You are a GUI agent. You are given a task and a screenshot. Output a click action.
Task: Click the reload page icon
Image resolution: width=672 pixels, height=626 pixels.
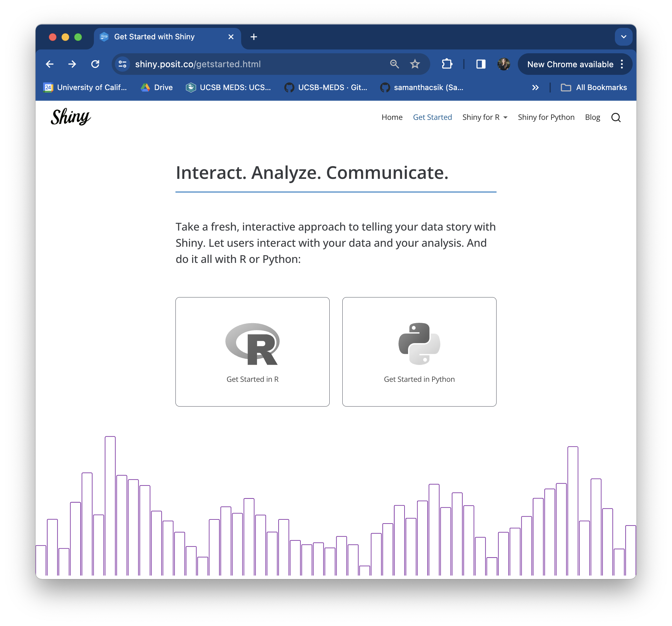pos(95,64)
